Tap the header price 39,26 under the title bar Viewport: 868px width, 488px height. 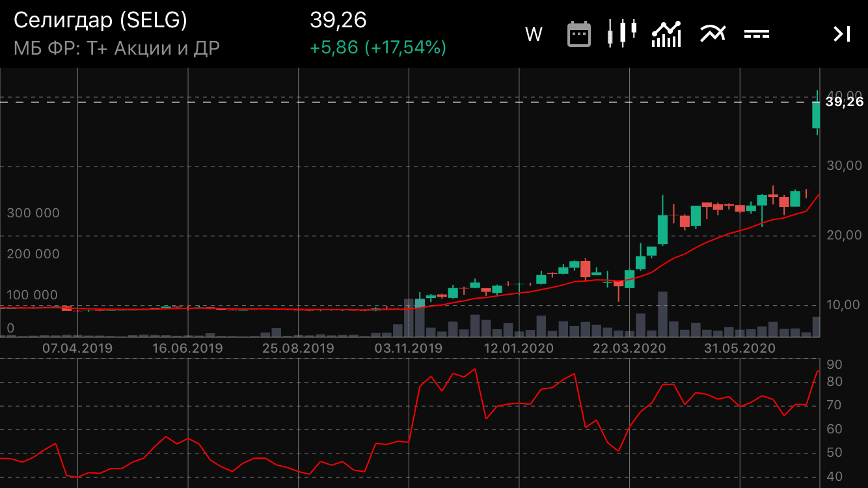click(338, 20)
